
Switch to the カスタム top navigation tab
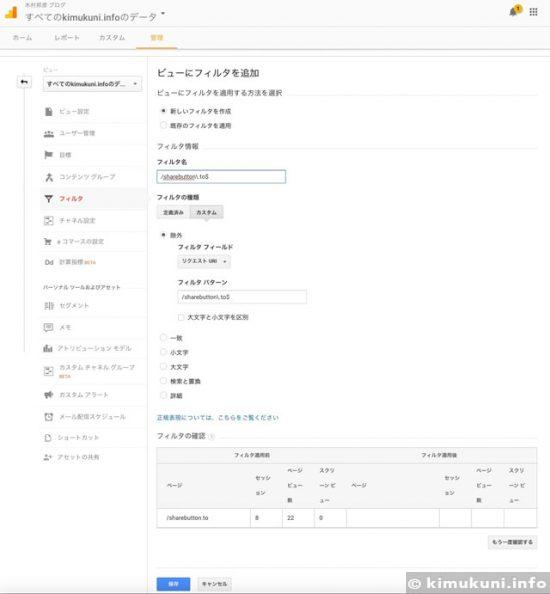click(112, 38)
